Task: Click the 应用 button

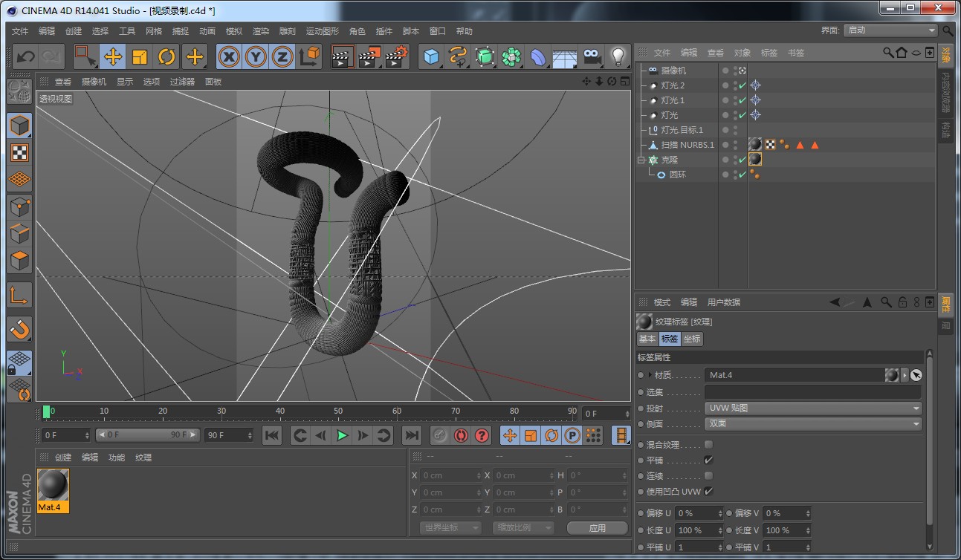Action: 598,528
